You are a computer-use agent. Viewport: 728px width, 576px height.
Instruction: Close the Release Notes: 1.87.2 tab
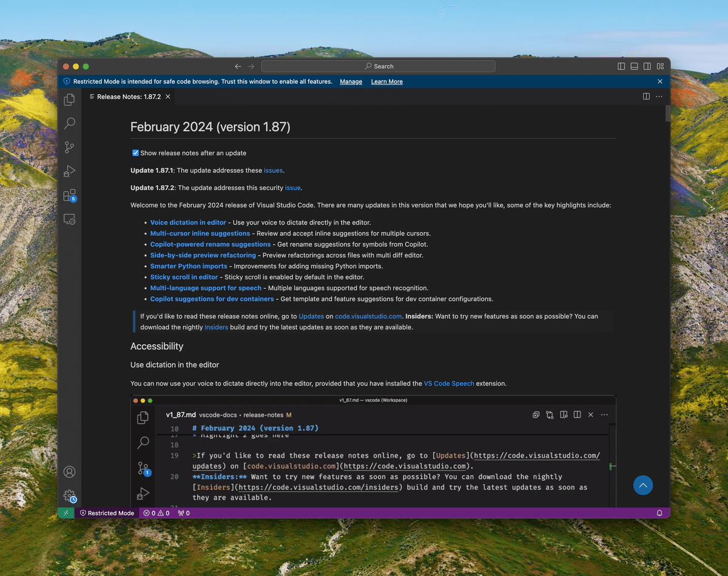(168, 97)
